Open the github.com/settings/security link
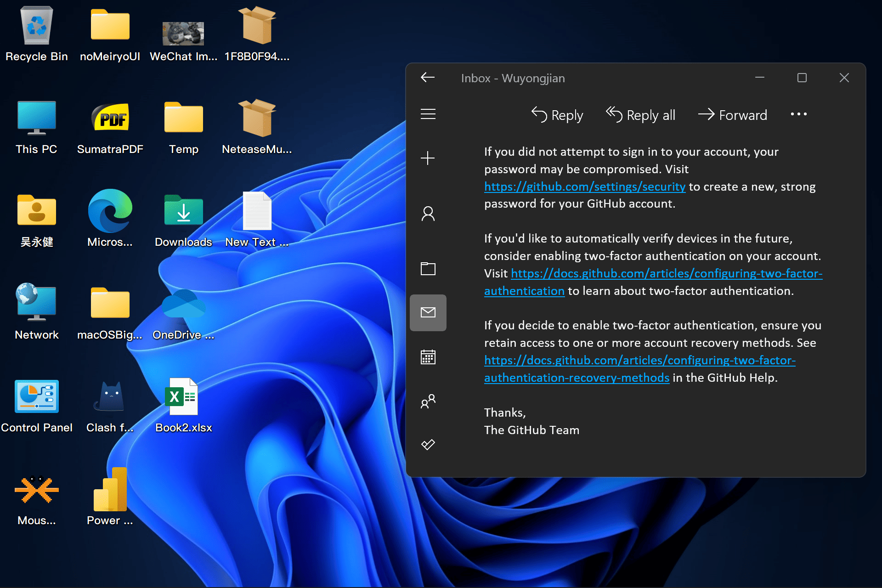 (584, 187)
